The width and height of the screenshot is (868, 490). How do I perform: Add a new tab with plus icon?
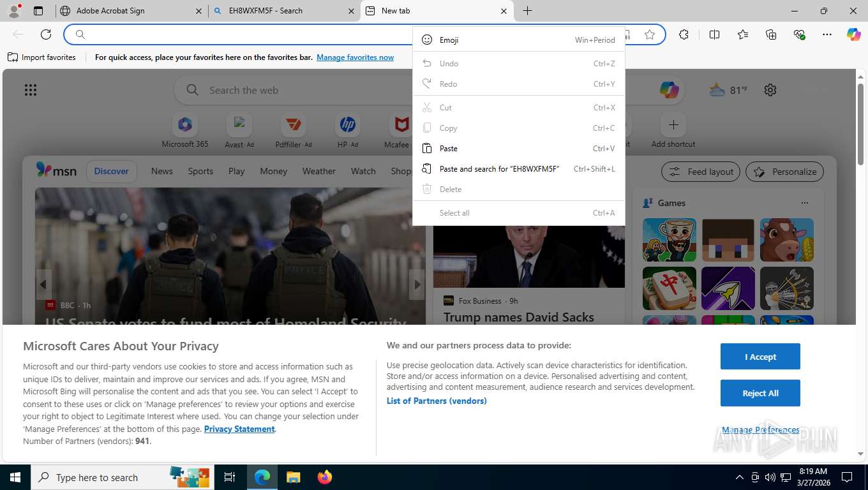527,11
